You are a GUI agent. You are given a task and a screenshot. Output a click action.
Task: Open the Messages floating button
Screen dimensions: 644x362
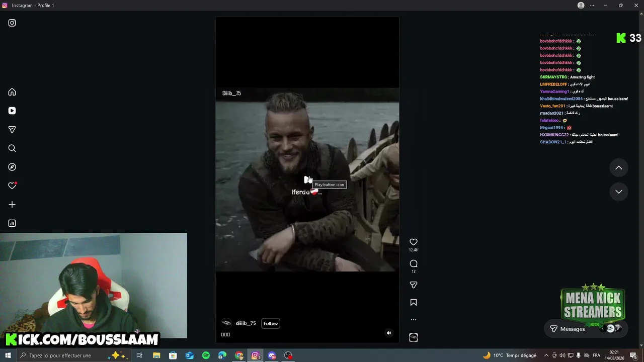(586, 329)
